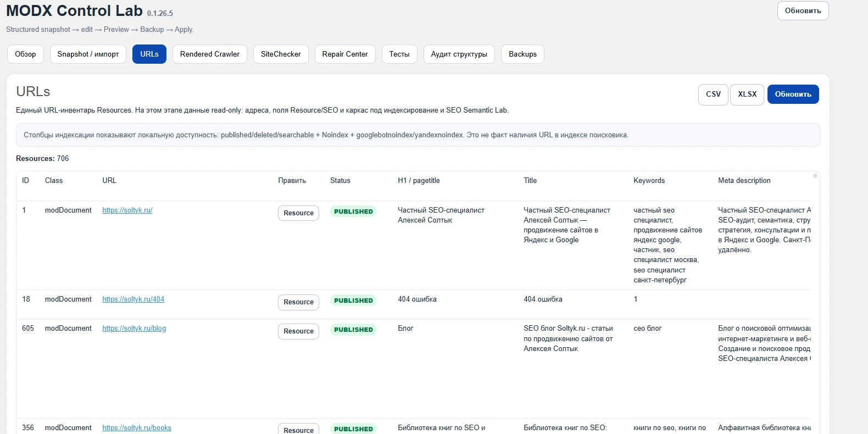
Task: Click PUBLISHED badge in the 404 row
Action: pos(353,301)
